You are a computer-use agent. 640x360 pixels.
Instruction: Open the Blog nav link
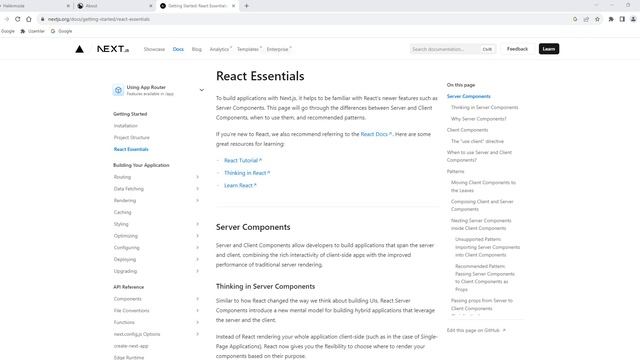click(x=197, y=49)
